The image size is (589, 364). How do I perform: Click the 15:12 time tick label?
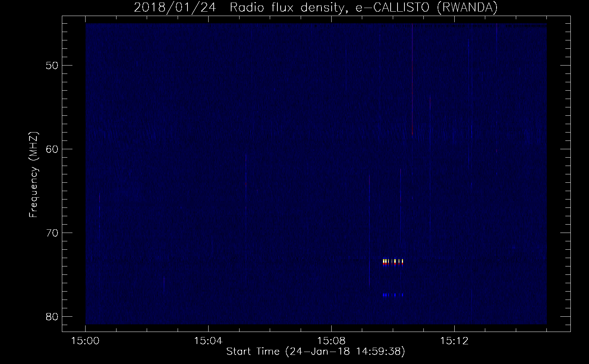(454, 341)
